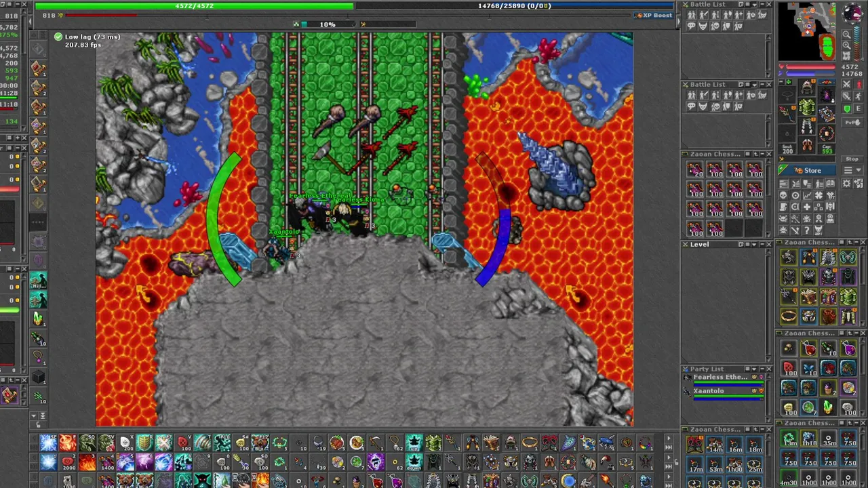Click the backpack equipment slot
Viewport: 868px width, 488px height.
(x=827, y=94)
